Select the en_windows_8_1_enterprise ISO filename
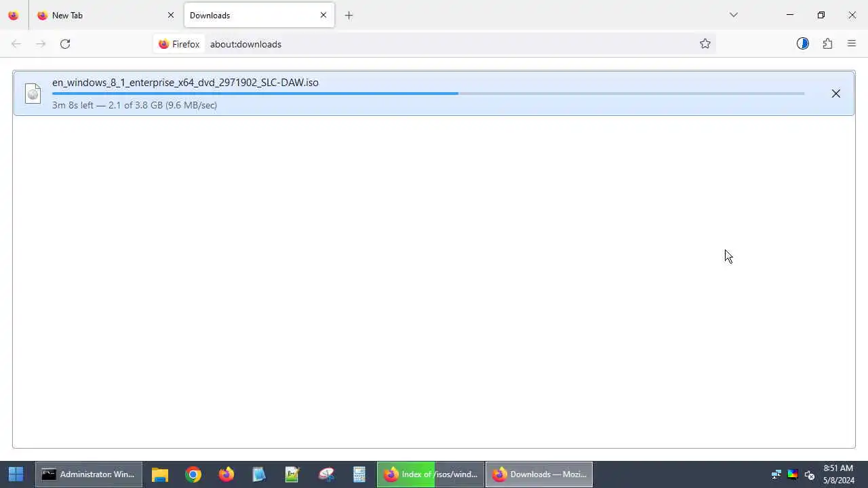The image size is (868, 488). coord(185,83)
